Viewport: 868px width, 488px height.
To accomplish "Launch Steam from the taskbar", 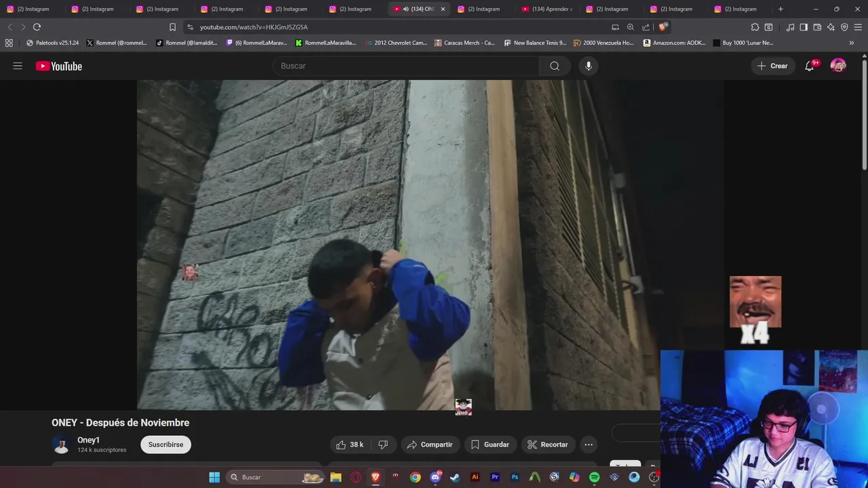I will click(455, 477).
